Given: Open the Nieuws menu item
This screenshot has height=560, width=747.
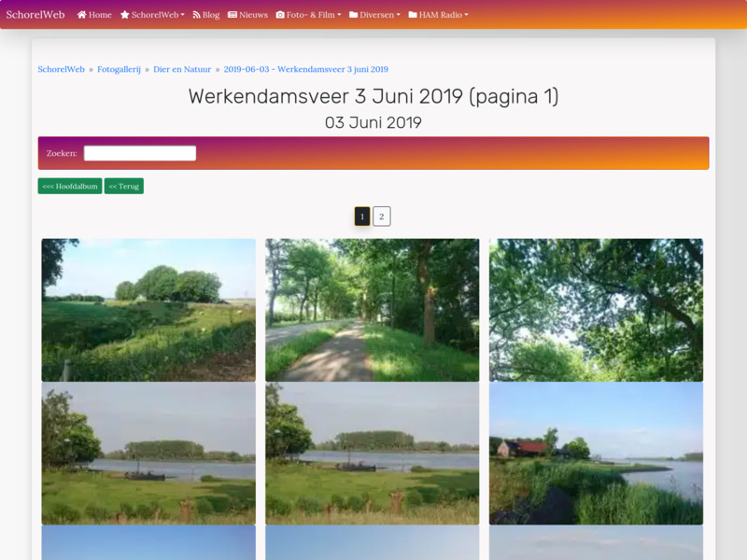Looking at the screenshot, I should click(x=247, y=15).
